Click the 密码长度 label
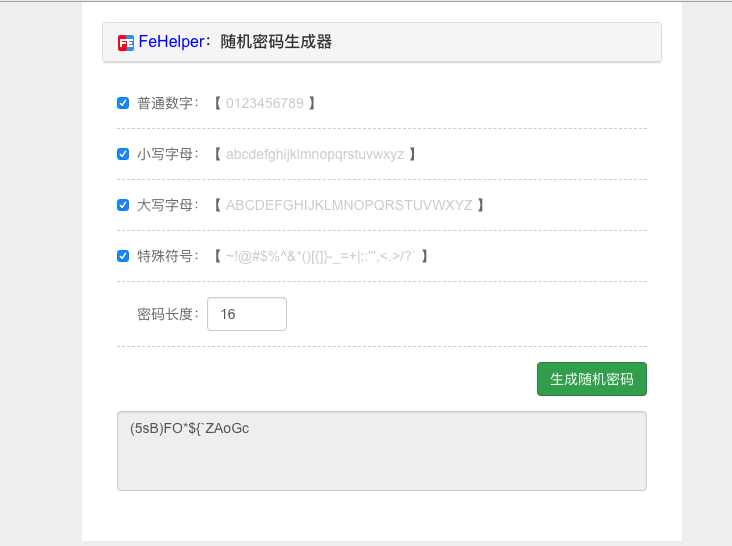 (x=168, y=314)
